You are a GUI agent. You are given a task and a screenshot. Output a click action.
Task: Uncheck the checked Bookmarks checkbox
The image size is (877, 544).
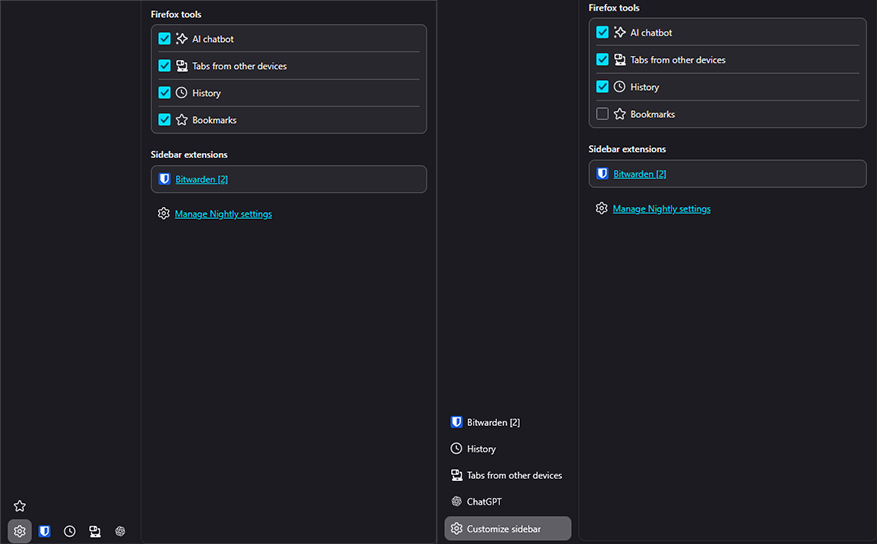[165, 120]
